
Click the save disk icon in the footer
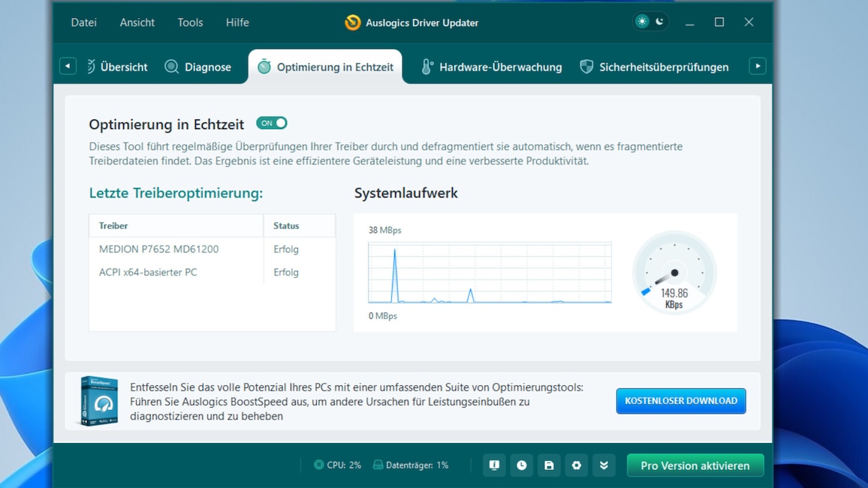tap(549, 465)
